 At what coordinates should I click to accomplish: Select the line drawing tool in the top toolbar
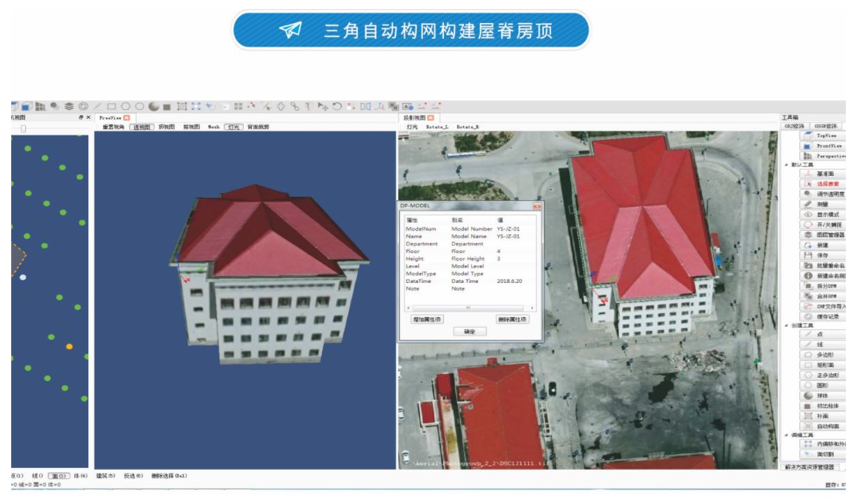(x=97, y=107)
